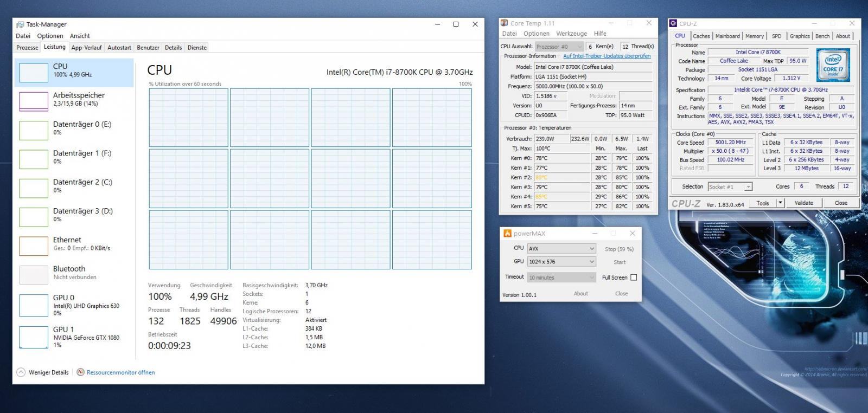The width and height of the screenshot is (868, 413).
Task: Enable the Full Screen checkbox
Action: click(633, 278)
